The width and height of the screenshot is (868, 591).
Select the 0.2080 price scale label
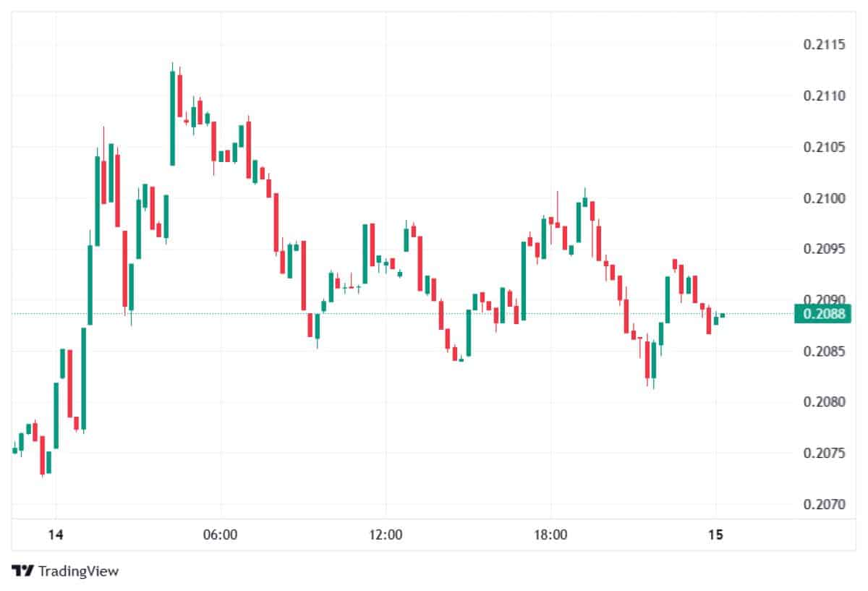pyautogui.click(x=825, y=402)
